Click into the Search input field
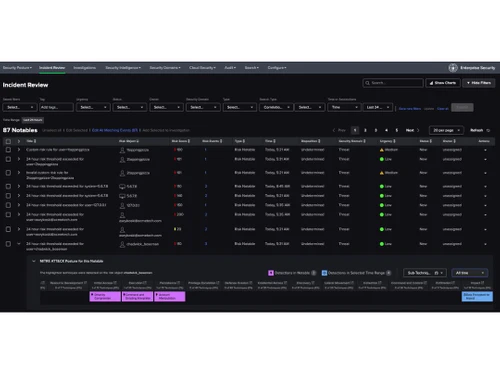Image resolution: width=500 pixels, height=375 pixels. pos(393,83)
